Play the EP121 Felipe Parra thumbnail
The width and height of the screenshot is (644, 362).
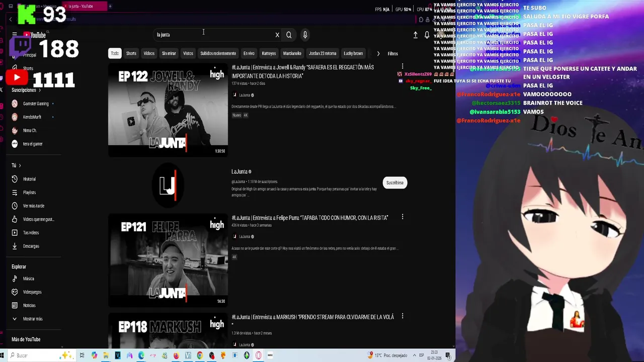tap(168, 259)
